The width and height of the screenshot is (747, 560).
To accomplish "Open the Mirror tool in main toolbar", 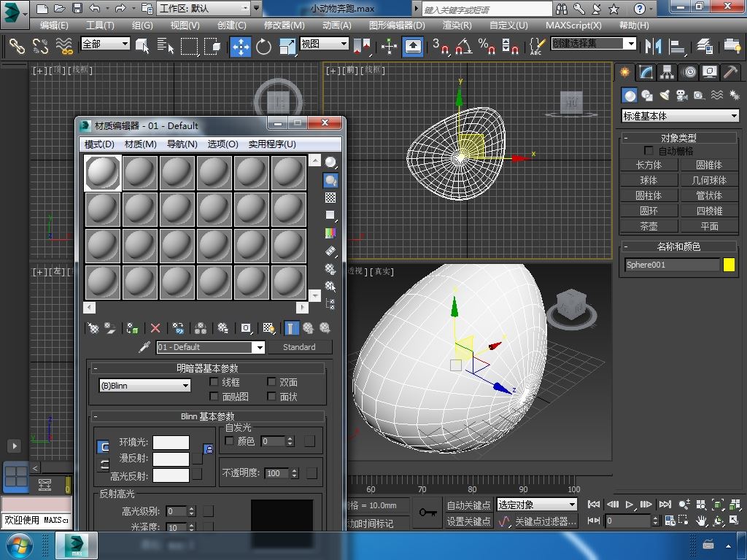I will [651, 47].
